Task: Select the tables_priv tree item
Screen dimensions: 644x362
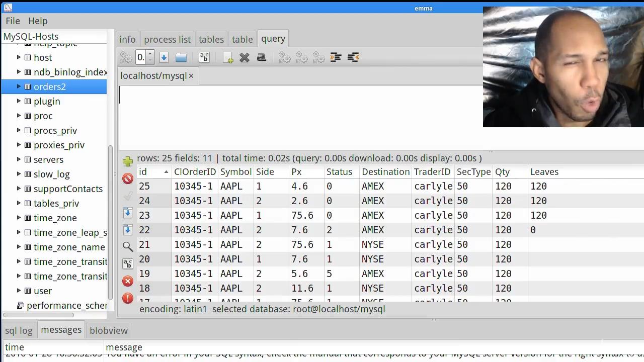Action: (x=56, y=203)
